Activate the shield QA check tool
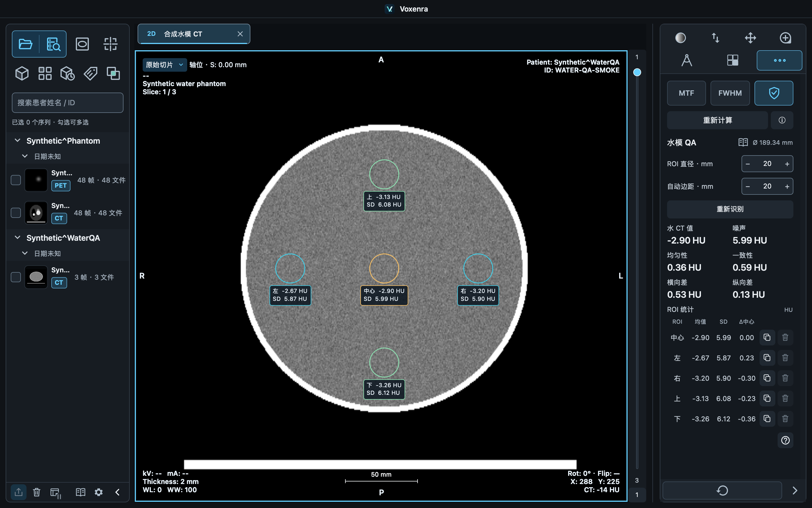Viewport: 812px width, 508px height. (774, 93)
